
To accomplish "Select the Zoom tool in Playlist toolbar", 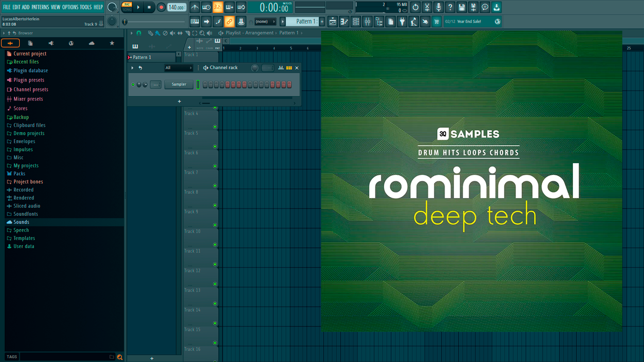I will pos(202,33).
